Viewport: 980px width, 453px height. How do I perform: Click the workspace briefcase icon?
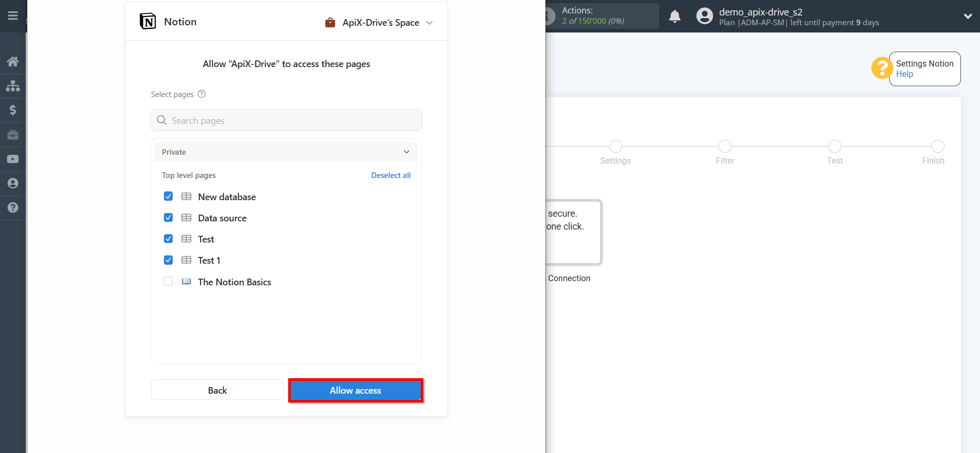pos(330,23)
